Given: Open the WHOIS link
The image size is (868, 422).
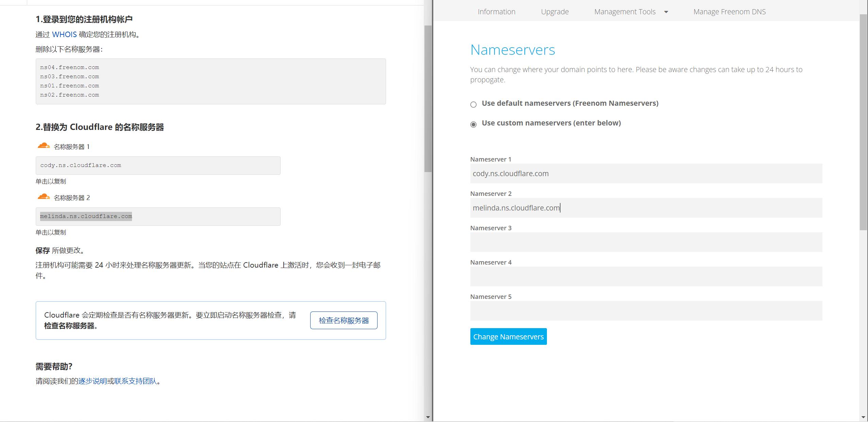Looking at the screenshot, I should pyautogui.click(x=64, y=34).
